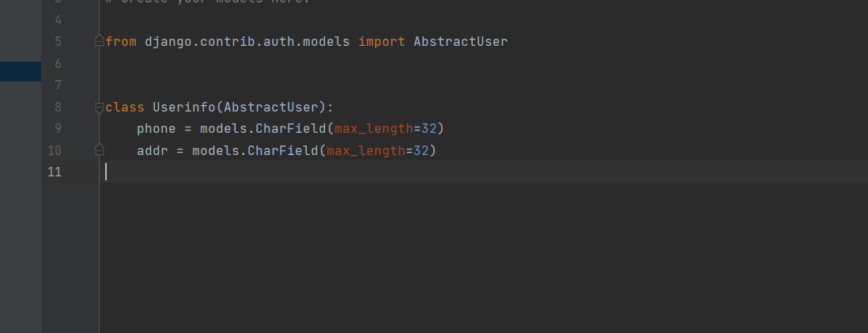The height and width of the screenshot is (333, 868).
Task: Place cursor on AbstractUser in import line
Action: pos(460,41)
